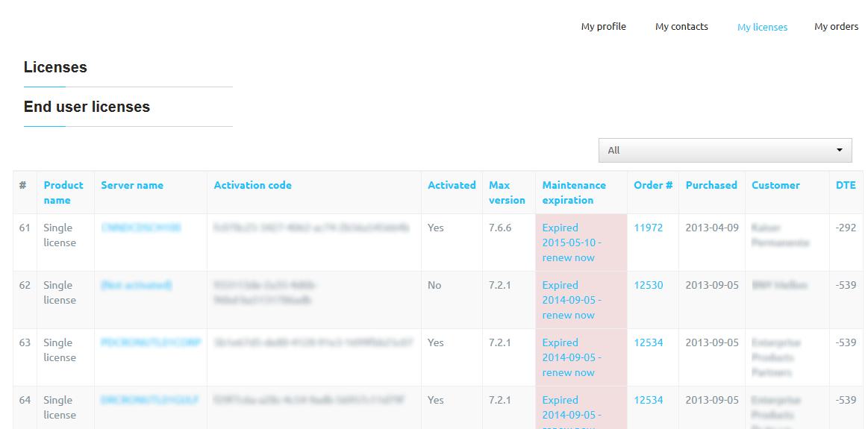Sort by Product name column header
Image resolution: width=868 pixels, height=429 pixels.
[63, 192]
